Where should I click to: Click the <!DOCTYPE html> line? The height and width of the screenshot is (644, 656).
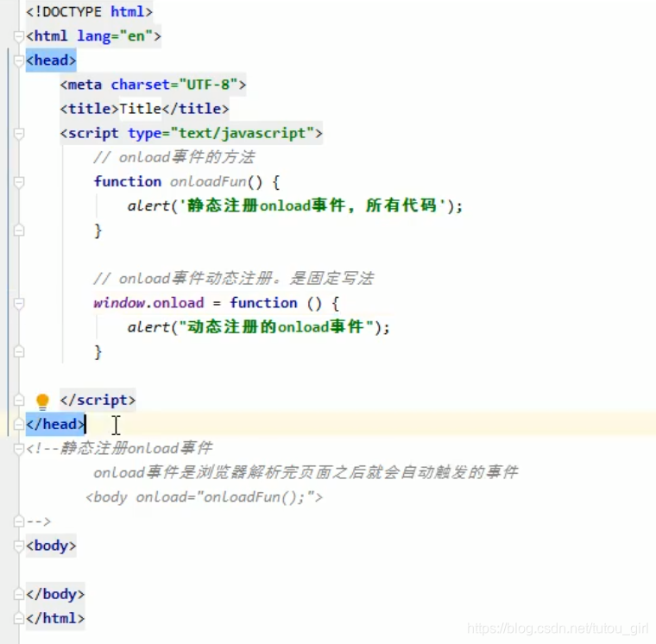(89, 12)
